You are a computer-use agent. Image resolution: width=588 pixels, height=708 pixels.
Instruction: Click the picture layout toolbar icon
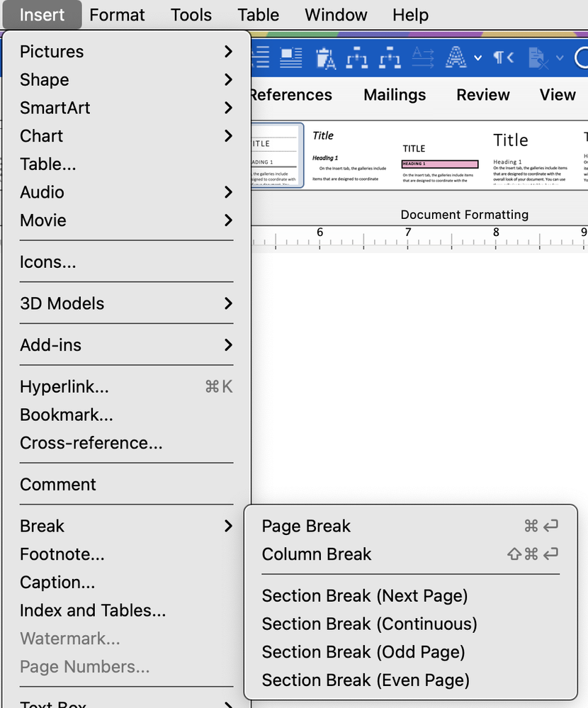290,57
